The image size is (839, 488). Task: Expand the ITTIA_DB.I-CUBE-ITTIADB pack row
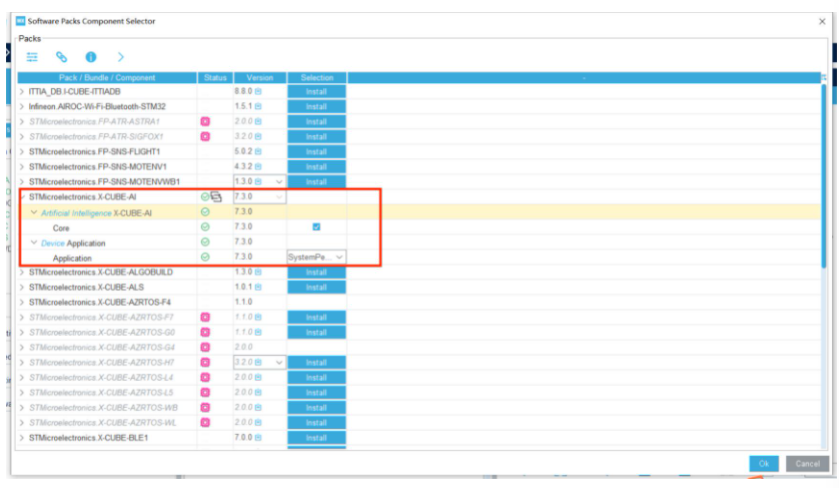coord(22,92)
